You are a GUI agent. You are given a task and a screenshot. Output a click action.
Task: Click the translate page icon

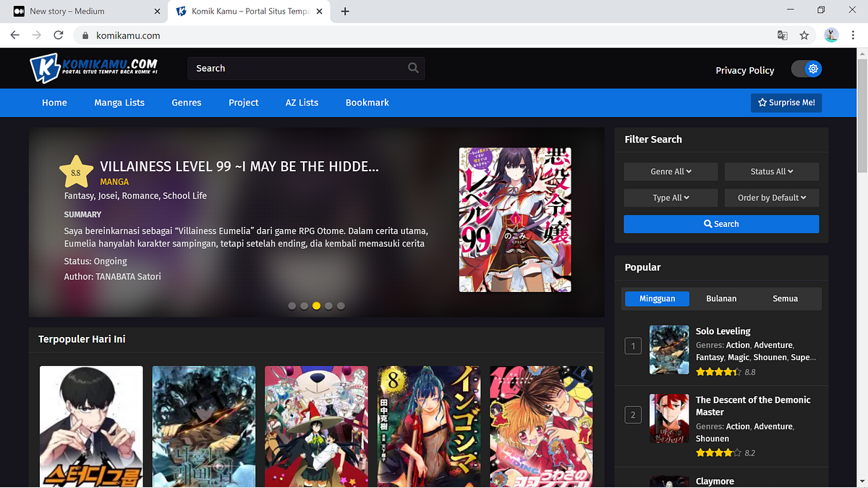click(782, 35)
